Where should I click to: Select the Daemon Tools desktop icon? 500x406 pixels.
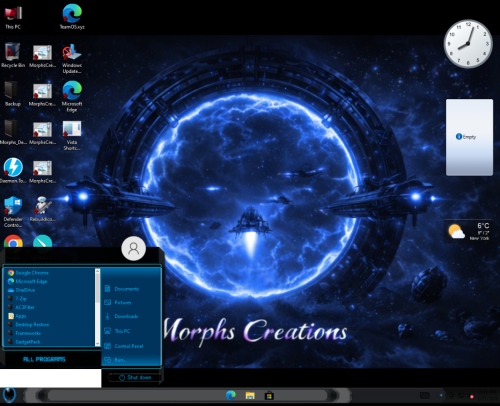(13, 171)
